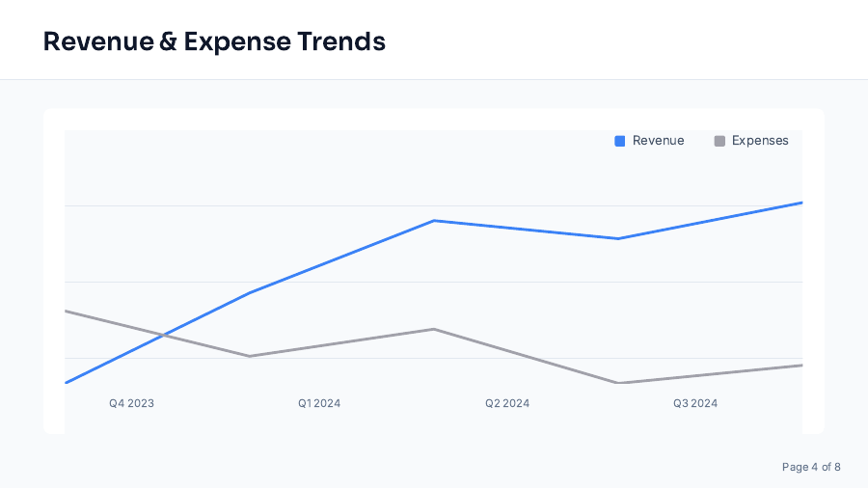The image size is (868, 489).
Task: Select the Q4 2023 axis label
Action: point(131,403)
